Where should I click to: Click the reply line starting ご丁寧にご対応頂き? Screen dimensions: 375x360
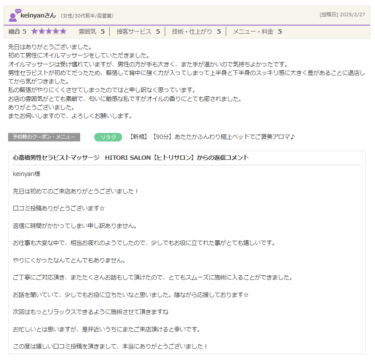153,277
